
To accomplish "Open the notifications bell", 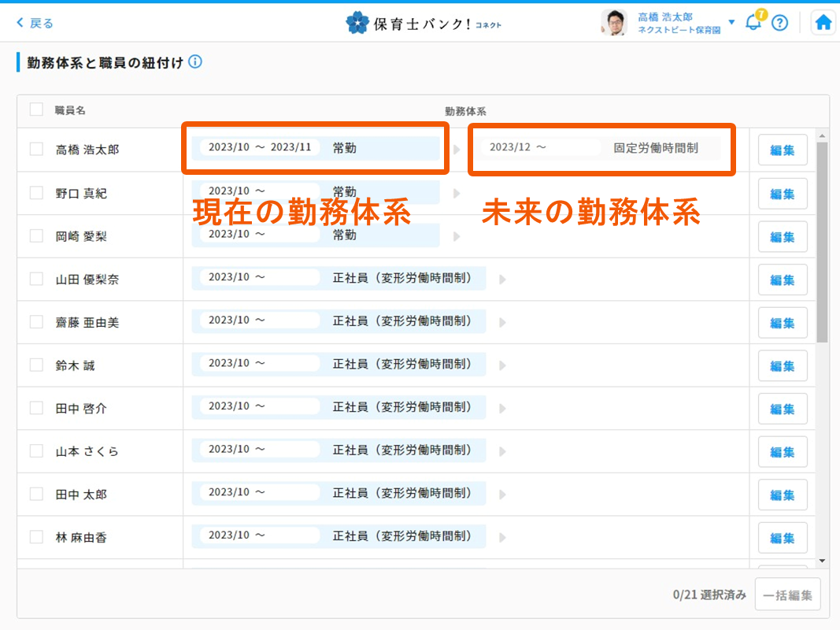I will tap(753, 22).
